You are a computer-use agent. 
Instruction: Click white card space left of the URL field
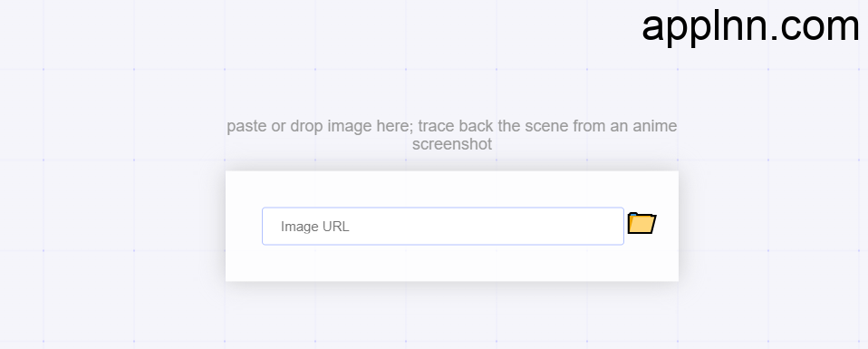pos(244,226)
